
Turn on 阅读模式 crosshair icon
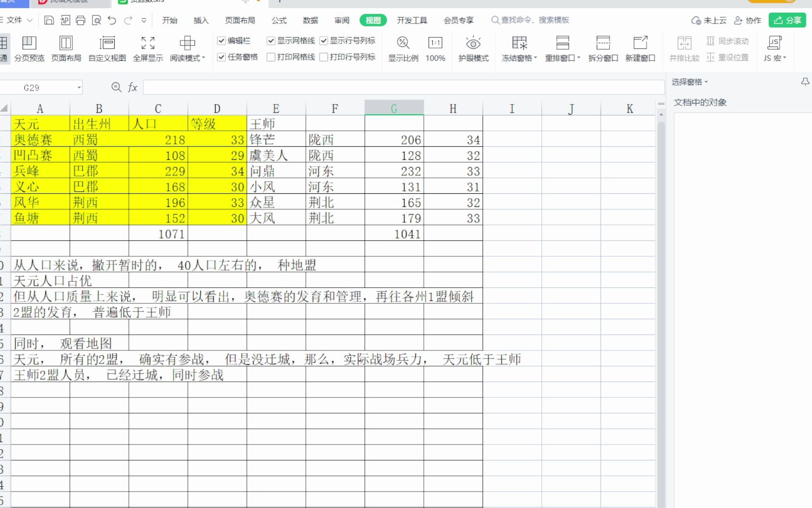pyautogui.click(x=187, y=43)
